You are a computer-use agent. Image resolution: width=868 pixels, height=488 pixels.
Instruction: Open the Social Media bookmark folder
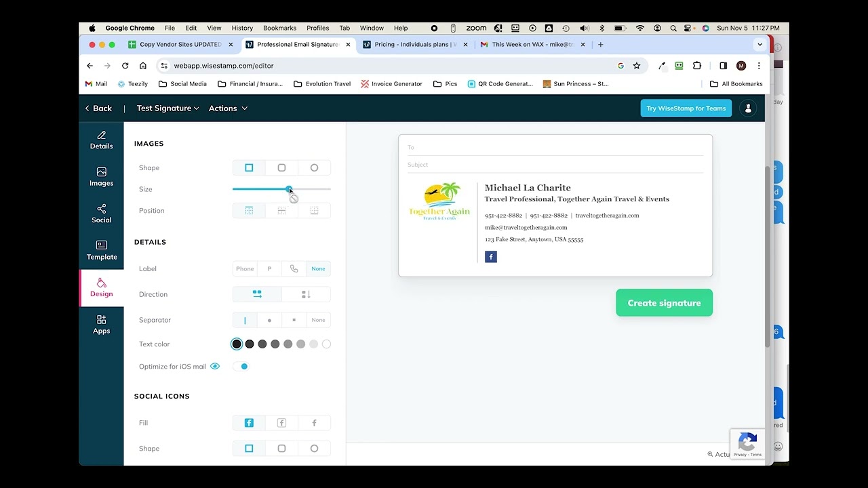[x=182, y=84]
